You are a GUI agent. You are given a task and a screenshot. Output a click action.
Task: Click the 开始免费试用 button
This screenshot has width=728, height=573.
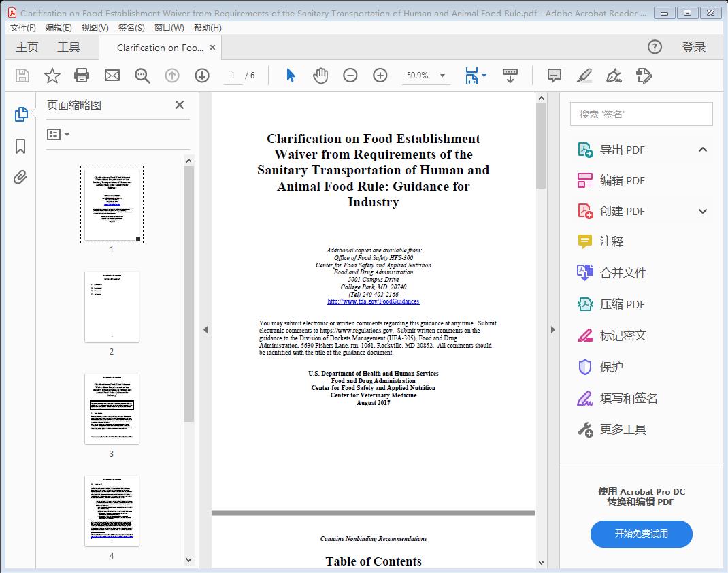(640, 534)
